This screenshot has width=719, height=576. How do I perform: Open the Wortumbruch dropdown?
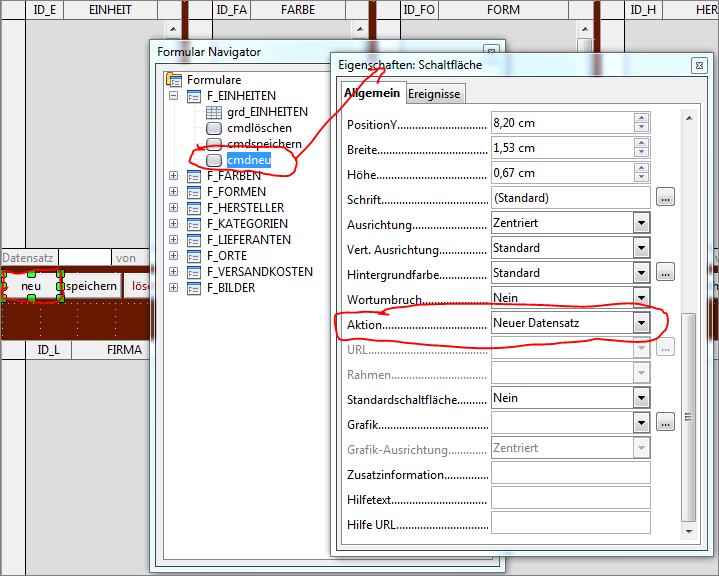642,297
